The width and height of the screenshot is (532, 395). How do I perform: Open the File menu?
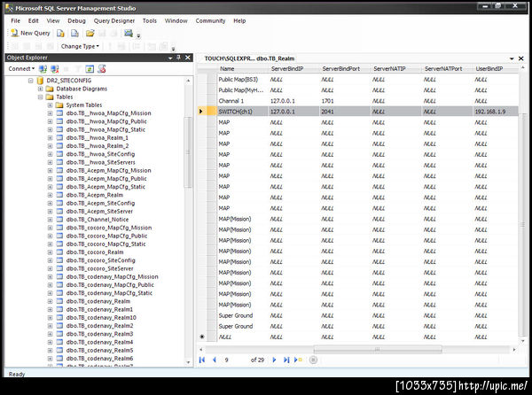(x=16, y=20)
